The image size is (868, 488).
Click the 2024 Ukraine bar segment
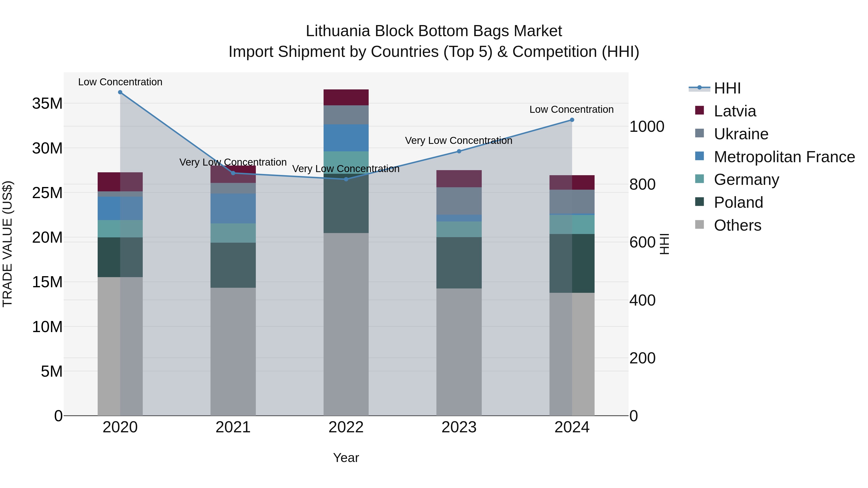pos(572,202)
